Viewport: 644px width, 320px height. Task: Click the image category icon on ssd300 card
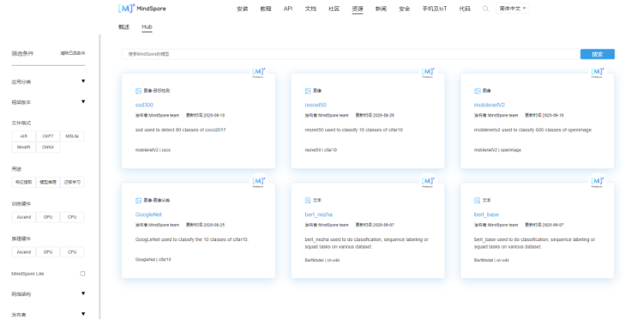(x=139, y=91)
